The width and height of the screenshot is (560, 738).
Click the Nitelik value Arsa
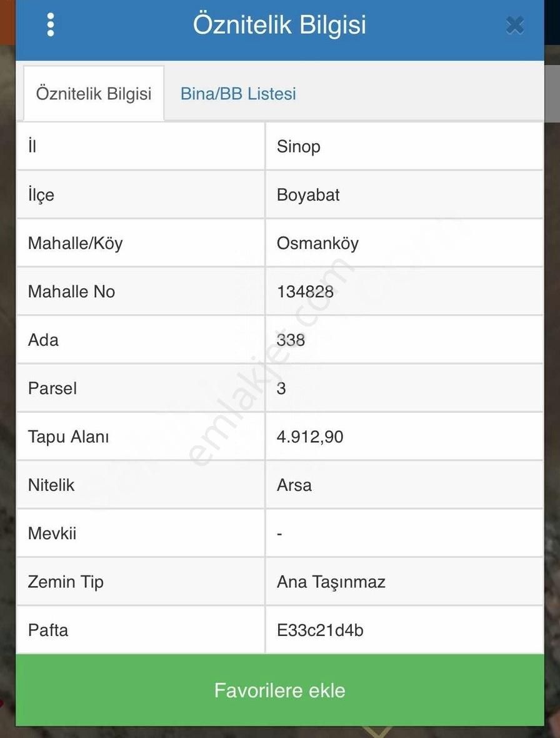[294, 485]
